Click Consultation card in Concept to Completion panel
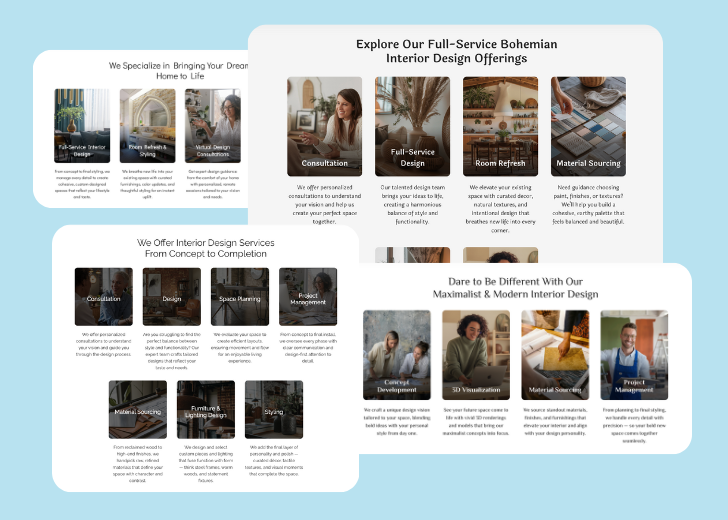 coord(104,297)
